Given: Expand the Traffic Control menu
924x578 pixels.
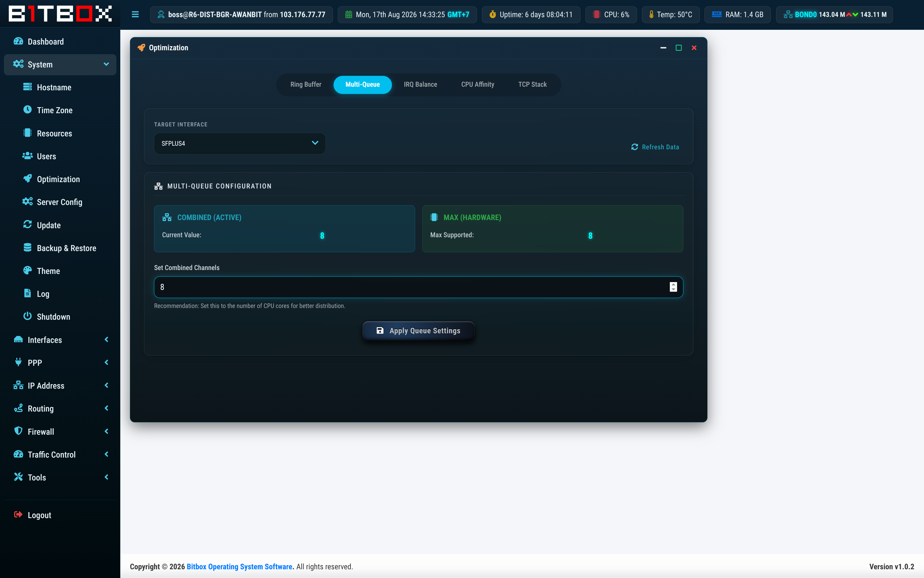Looking at the screenshot, I should pyautogui.click(x=60, y=455).
